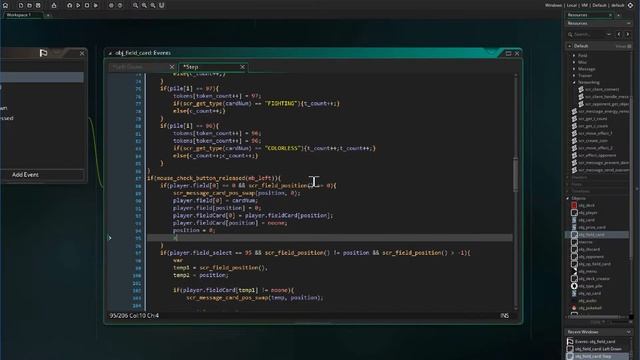Stop the game with the stop icon
Screen dimensions: 640x360
pos(87,5)
